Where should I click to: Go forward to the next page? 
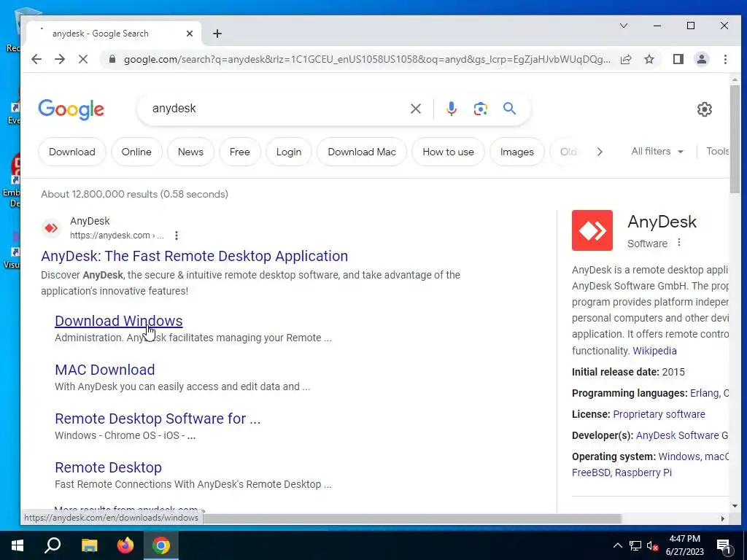coord(60,59)
